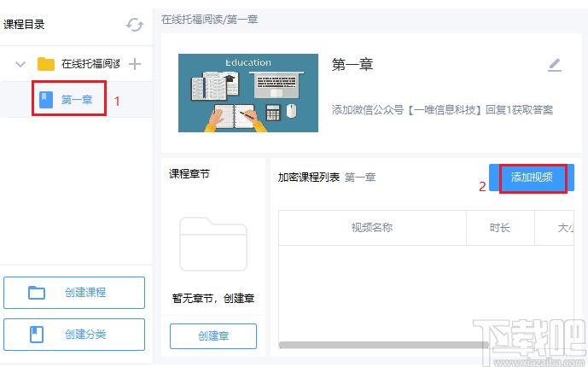Click the breadcrumb 在线托福阅读/第一章

pyautogui.click(x=210, y=20)
